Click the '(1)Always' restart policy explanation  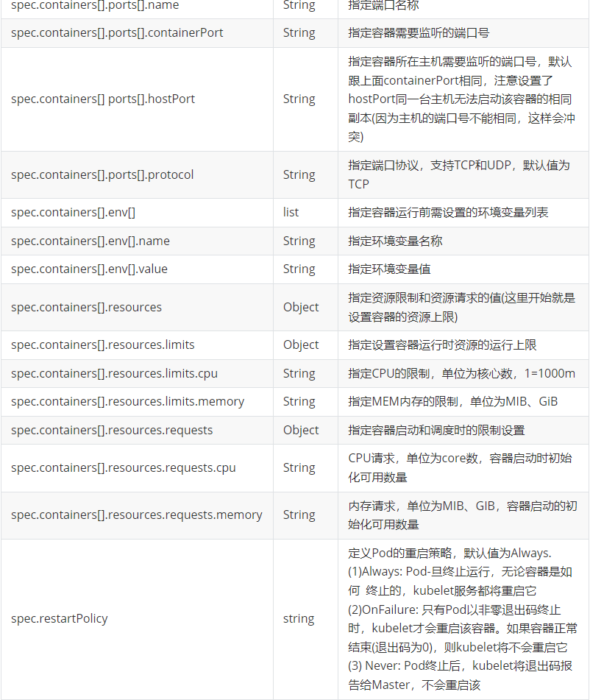point(460,581)
